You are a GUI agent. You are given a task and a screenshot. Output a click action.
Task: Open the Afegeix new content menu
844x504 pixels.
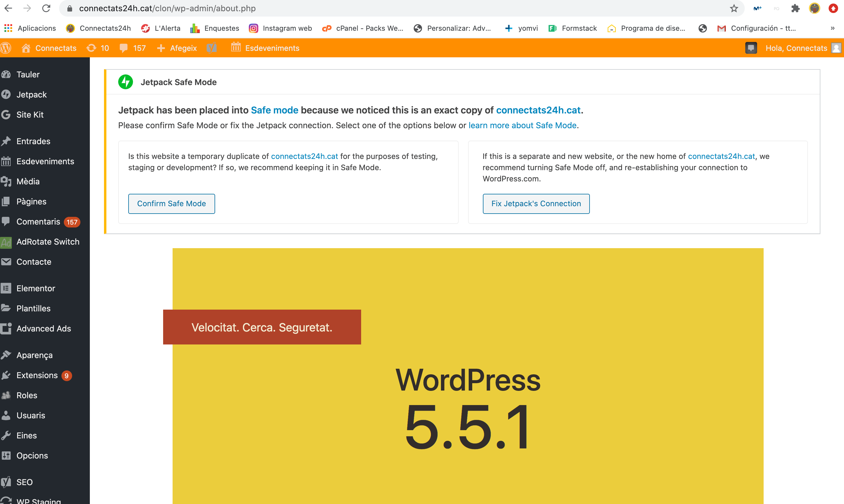pyautogui.click(x=177, y=48)
